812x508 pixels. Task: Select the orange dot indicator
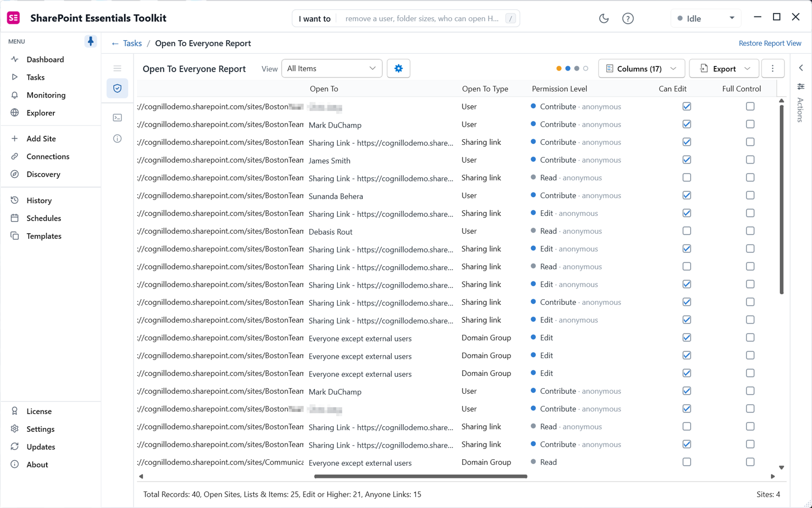(x=559, y=68)
